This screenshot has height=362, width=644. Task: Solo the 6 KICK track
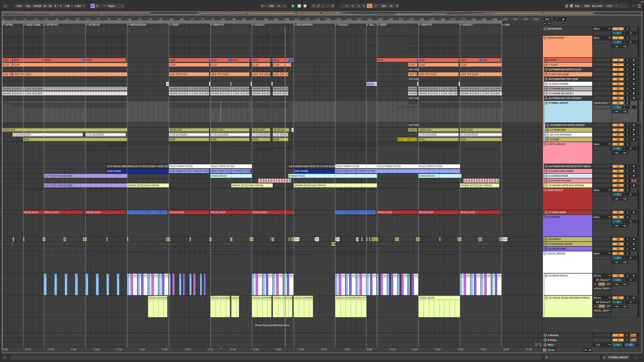click(x=627, y=60)
